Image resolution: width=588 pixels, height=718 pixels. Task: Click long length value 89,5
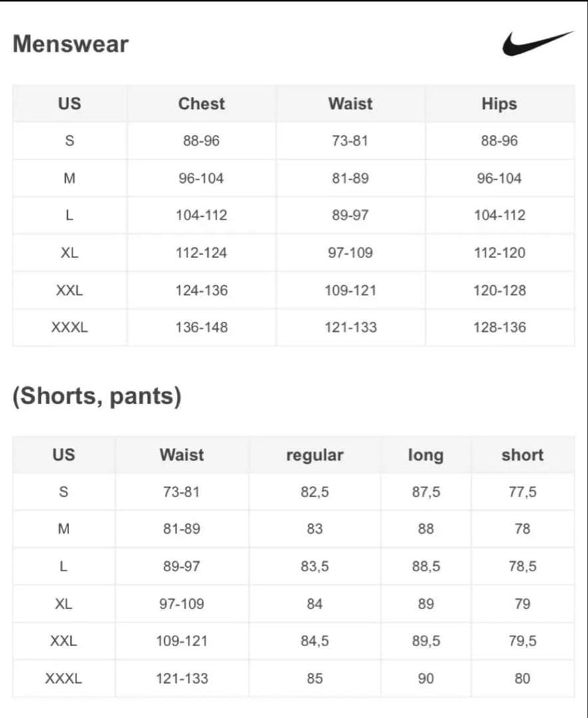tap(426, 641)
